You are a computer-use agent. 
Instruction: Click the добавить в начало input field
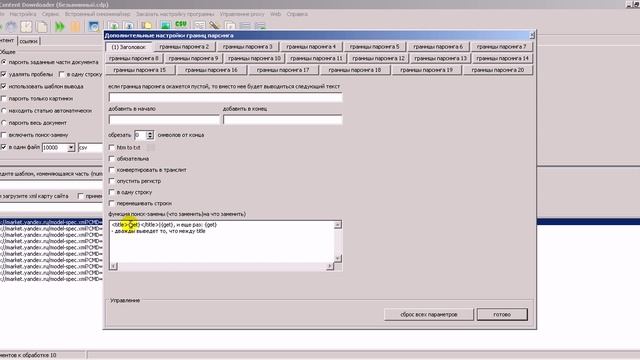click(x=164, y=120)
